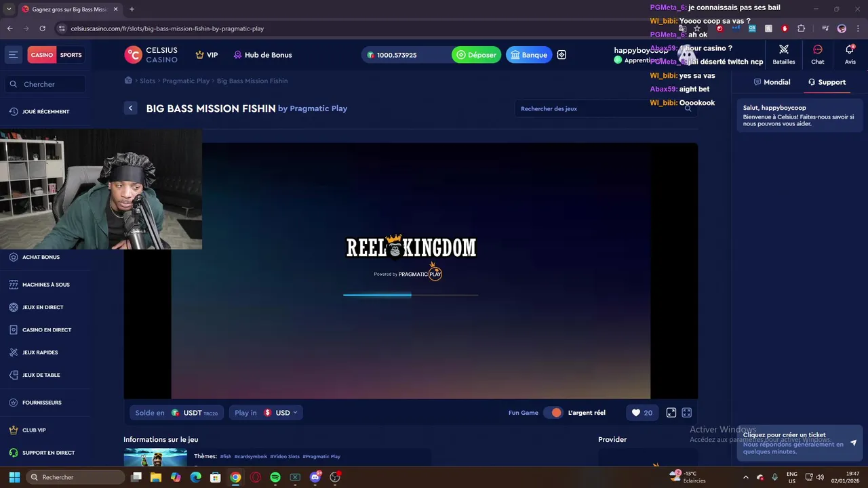Follow the Pragmatic Play breadcrumb link
This screenshot has width=868, height=488.
[186, 81]
